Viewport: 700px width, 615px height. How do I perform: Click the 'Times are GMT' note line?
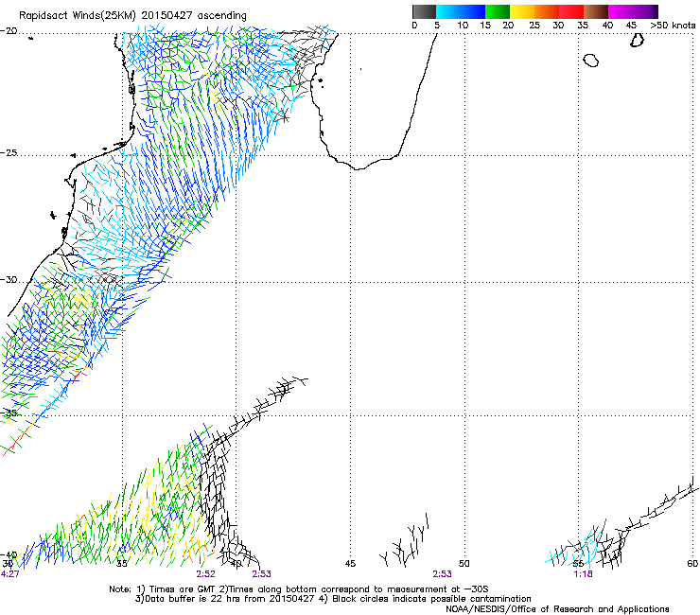coord(298,589)
